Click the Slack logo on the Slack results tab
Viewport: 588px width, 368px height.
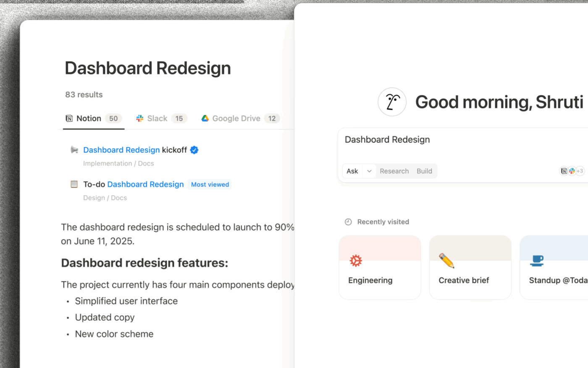[140, 118]
